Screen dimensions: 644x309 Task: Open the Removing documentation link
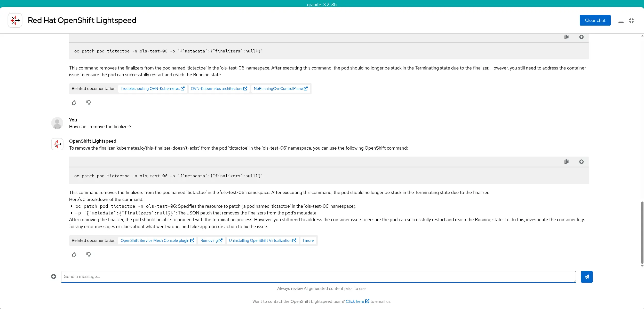point(211,241)
